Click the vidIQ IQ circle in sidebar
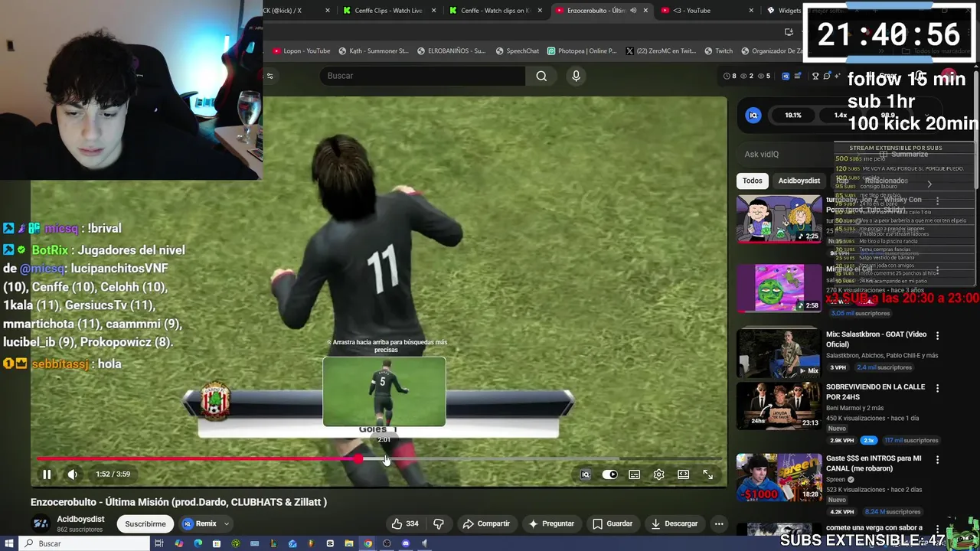980x551 pixels. pyautogui.click(x=753, y=116)
